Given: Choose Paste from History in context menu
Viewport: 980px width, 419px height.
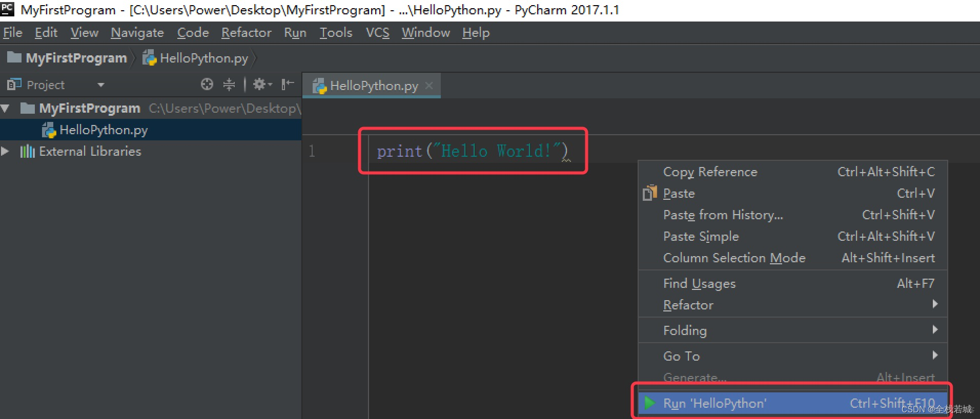Looking at the screenshot, I should coord(792,215).
